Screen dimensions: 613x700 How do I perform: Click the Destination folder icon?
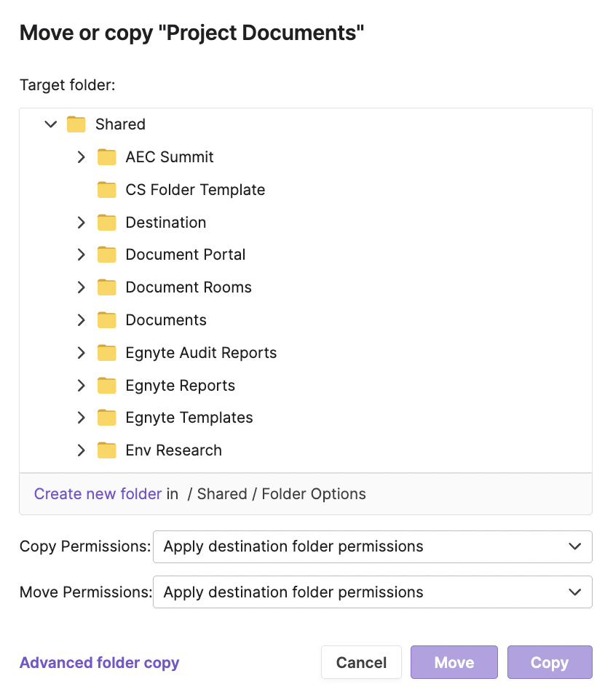tap(107, 223)
